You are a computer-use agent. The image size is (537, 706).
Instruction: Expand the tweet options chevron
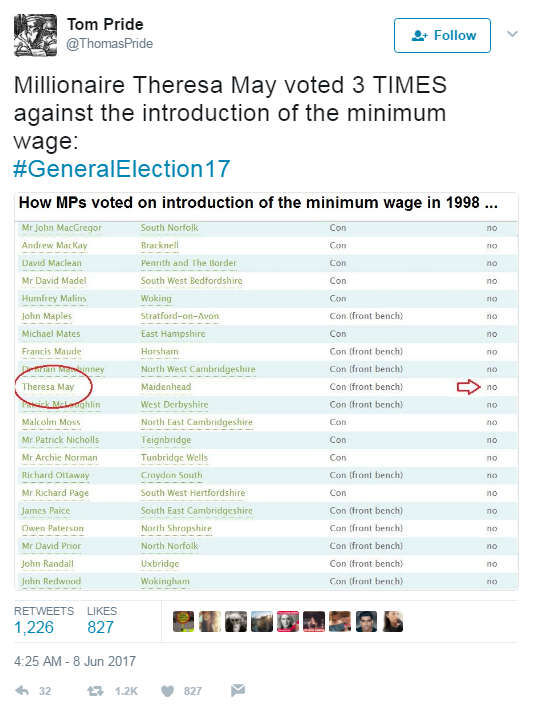click(x=512, y=34)
